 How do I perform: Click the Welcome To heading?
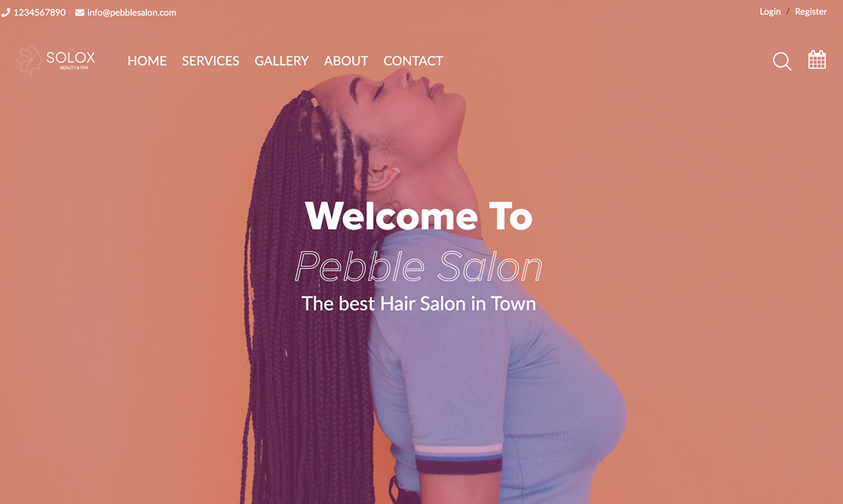419,216
